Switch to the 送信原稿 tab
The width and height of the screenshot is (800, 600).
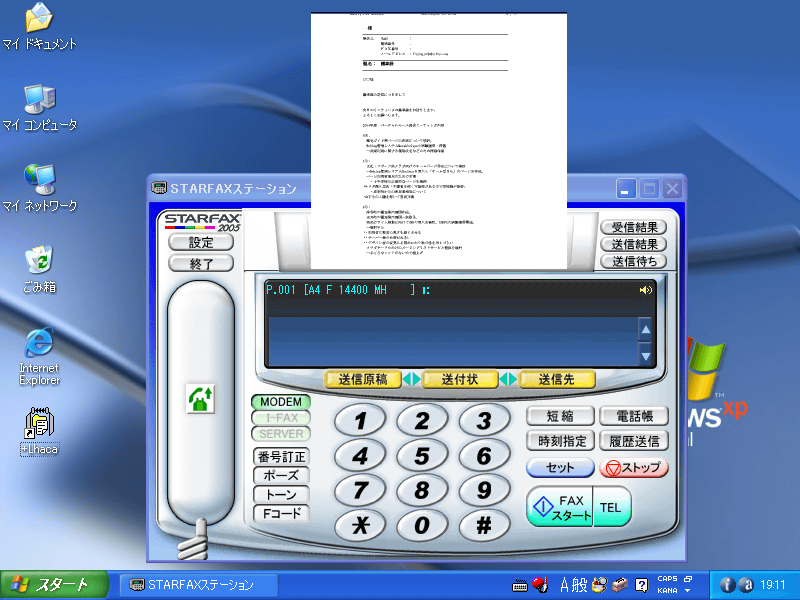pos(363,379)
